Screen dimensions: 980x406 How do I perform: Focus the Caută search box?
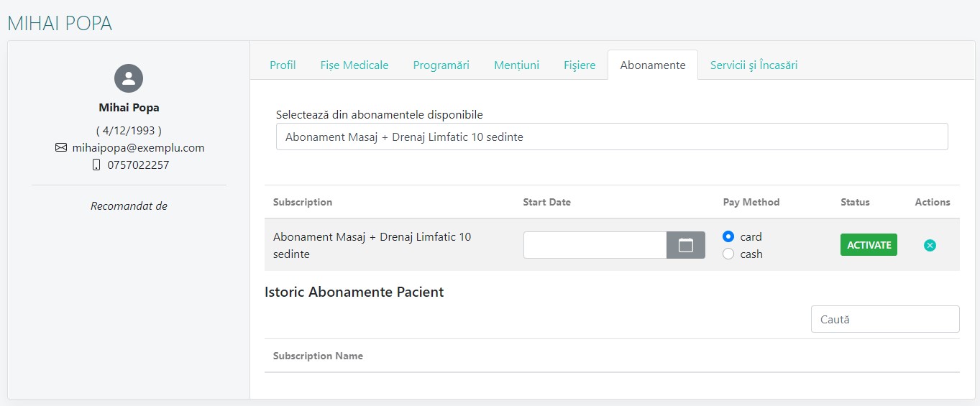[x=884, y=319]
